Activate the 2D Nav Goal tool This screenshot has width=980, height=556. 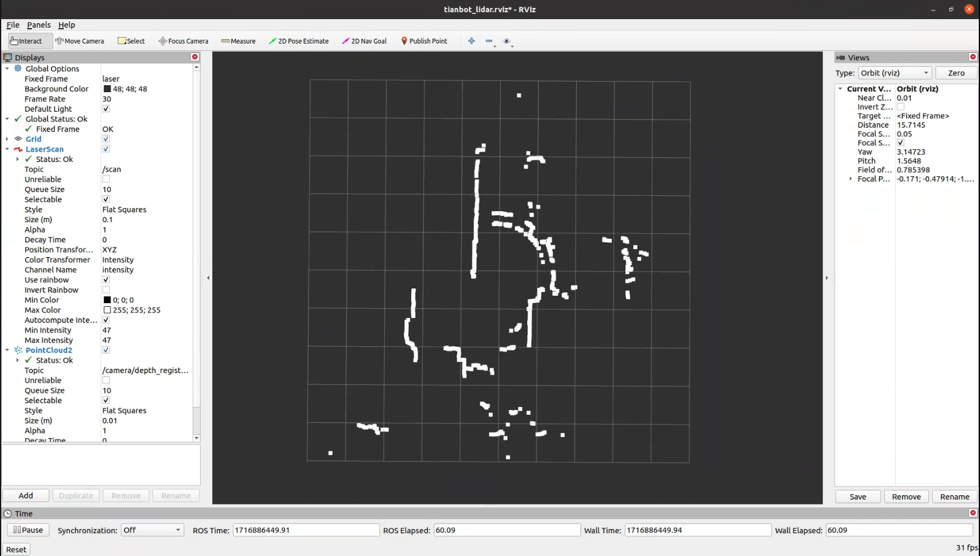click(365, 41)
